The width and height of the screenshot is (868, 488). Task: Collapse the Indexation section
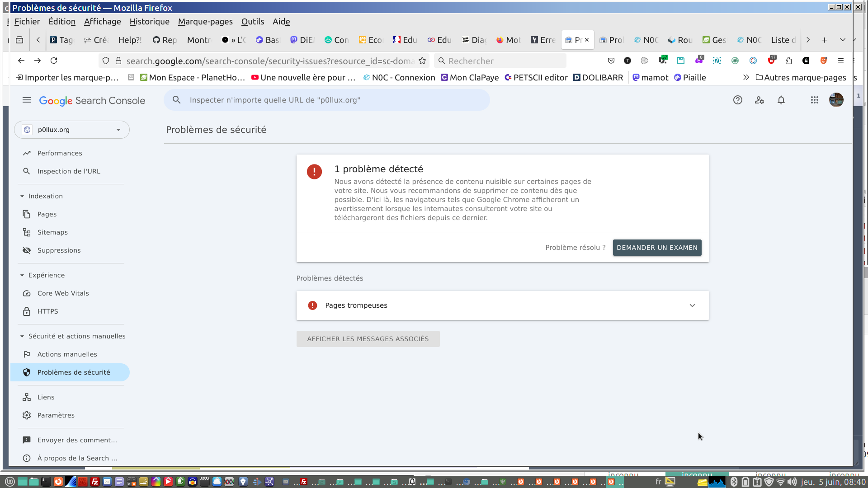(22, 196)
